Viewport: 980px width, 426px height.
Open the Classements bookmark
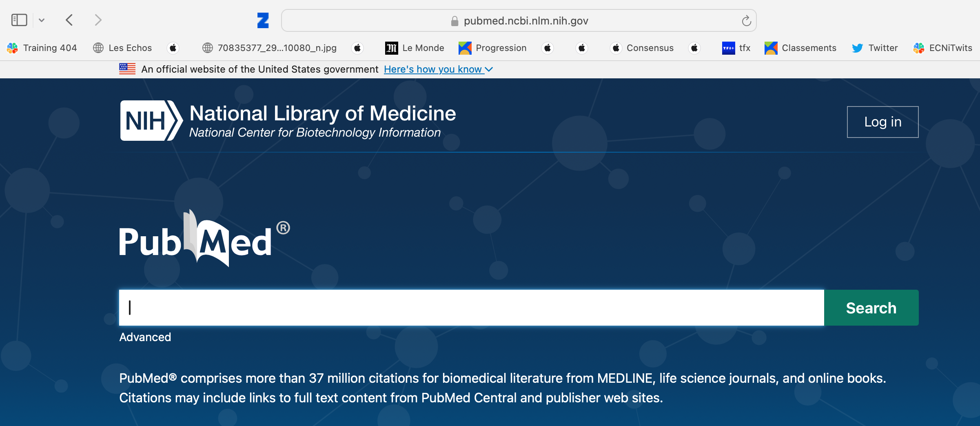click(x=800, y=48)
